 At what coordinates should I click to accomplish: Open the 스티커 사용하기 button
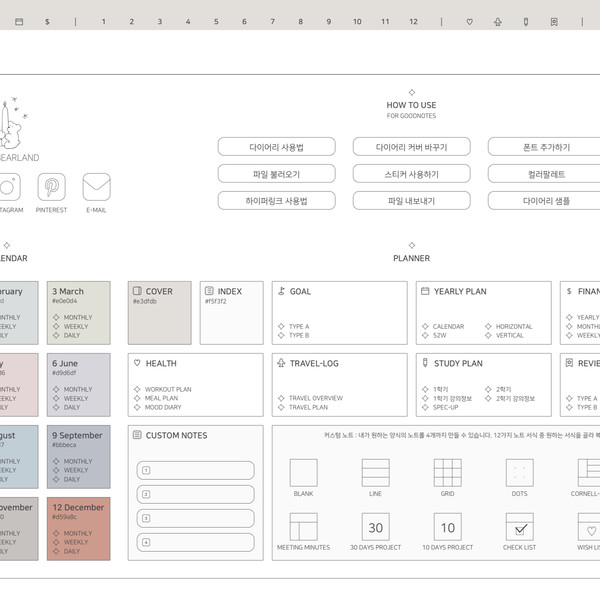pyautogui.click(x=411, y=174)
